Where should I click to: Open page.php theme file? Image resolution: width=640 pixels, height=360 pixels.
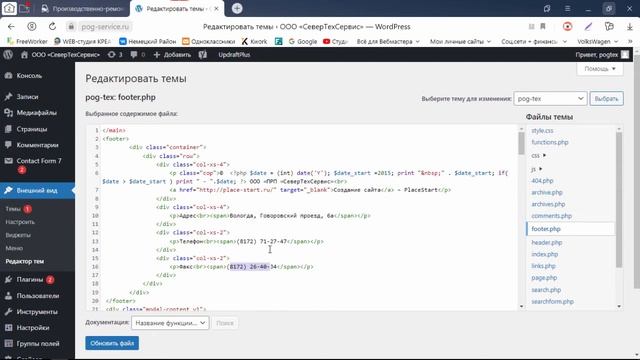544,278
